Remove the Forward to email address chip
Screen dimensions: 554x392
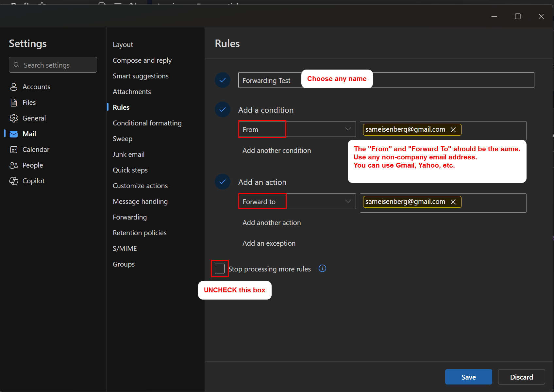click(453, 202)
